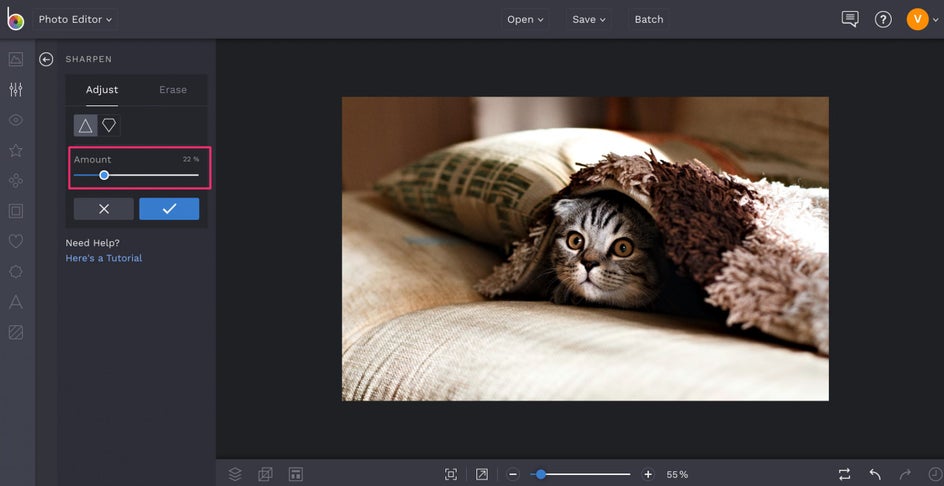Click the back arrow beside SHARPEN
The image size is (944, 486).
tap(46, 60)
